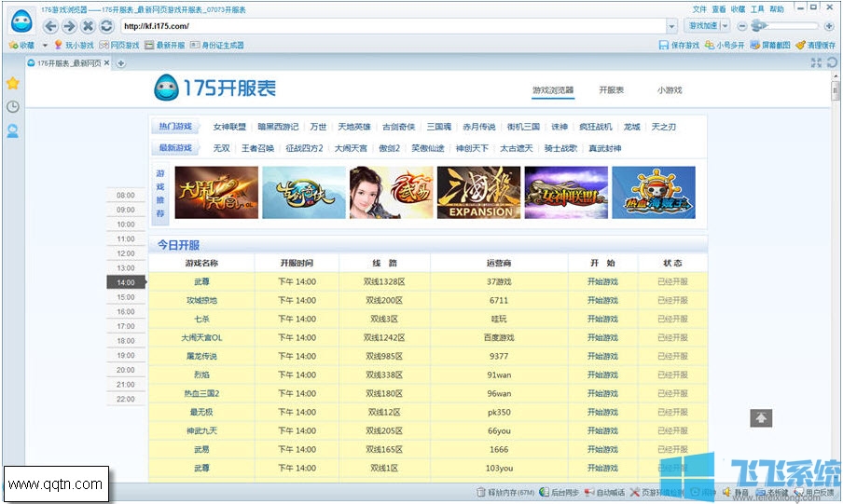
Task: Open the clock history sidebar icon
Action: coord(13,107)
